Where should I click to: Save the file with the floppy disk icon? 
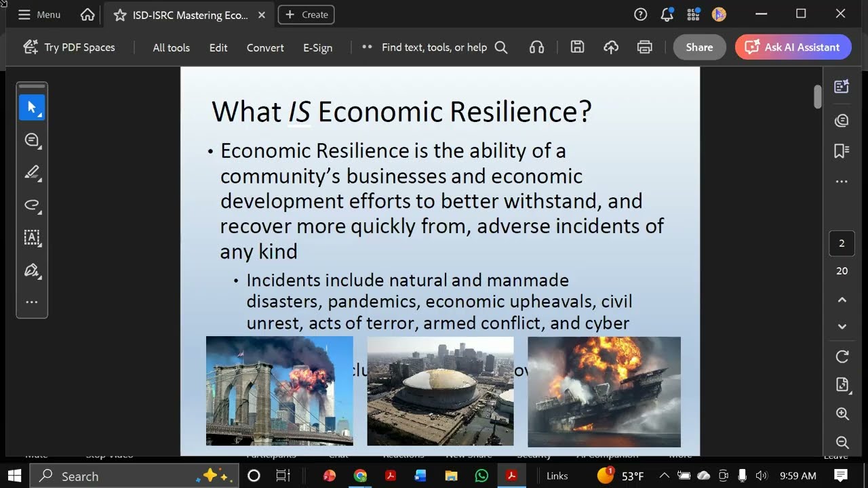coord(577,47)
